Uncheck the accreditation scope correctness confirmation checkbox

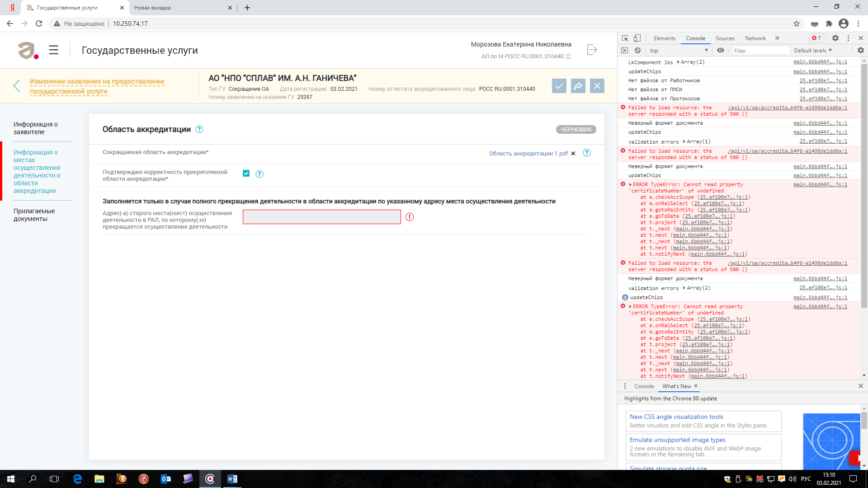click(246, 174)
